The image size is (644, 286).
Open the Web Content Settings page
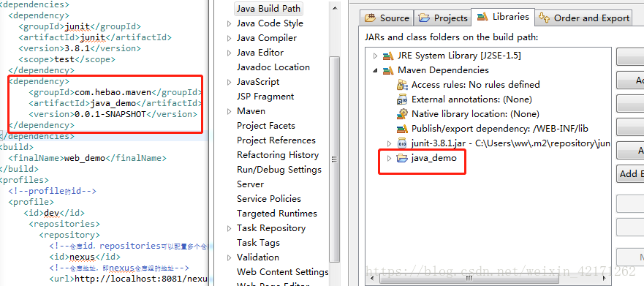point(283,272)
